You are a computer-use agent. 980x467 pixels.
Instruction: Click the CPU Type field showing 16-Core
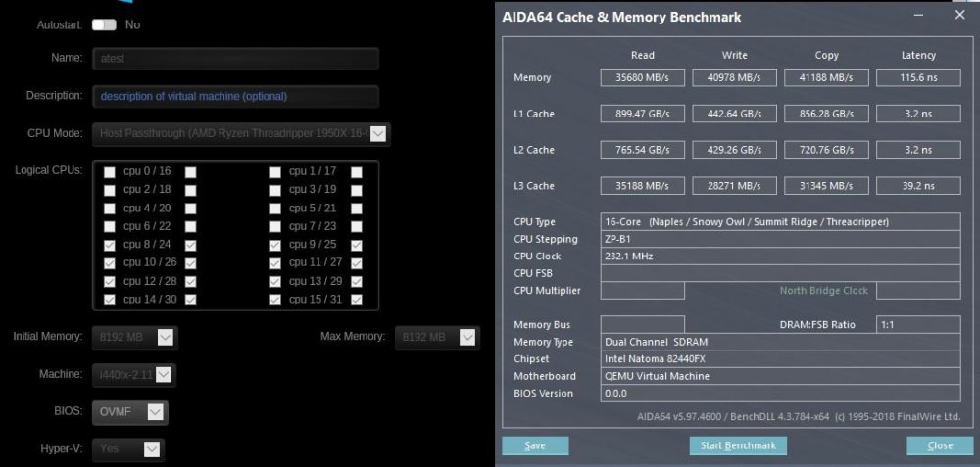pos(781,221)
